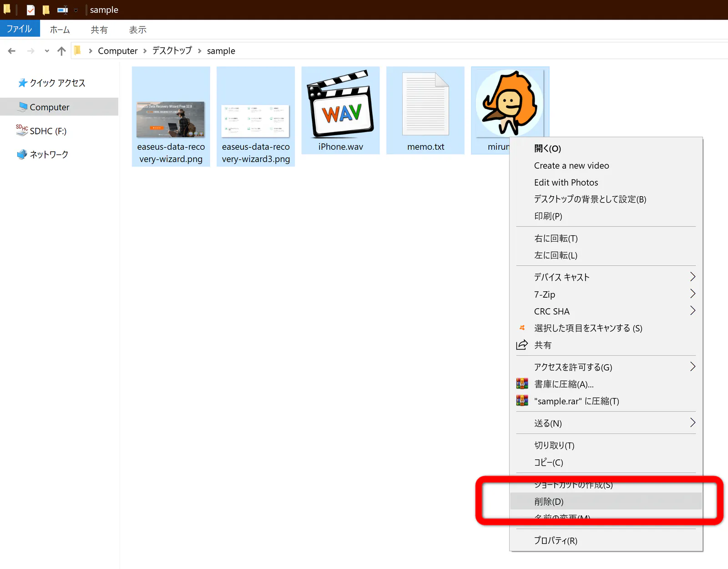
Task: Go forward with the right arrow button
Action: [31, 51]
